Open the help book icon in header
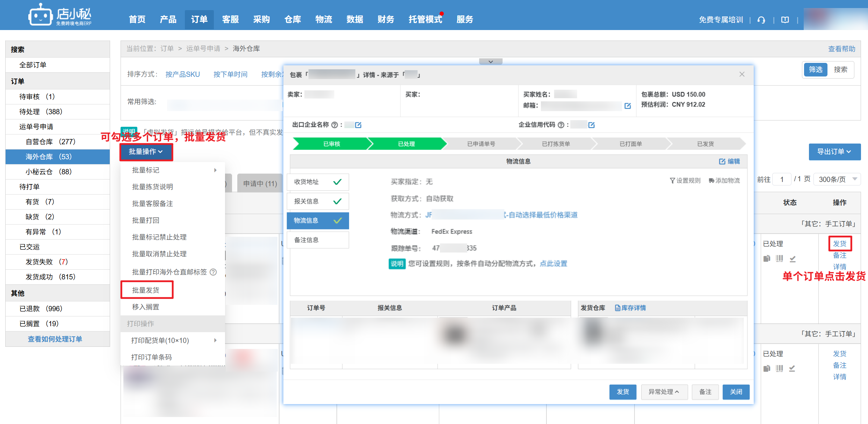This screenshot has width=868, height=424. click(x=785, y=20)
